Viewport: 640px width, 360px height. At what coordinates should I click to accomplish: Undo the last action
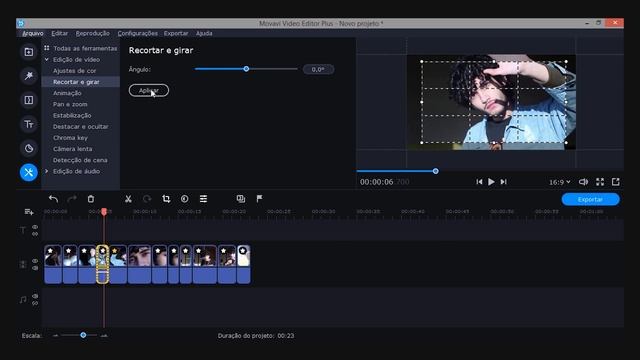[53, 199]
